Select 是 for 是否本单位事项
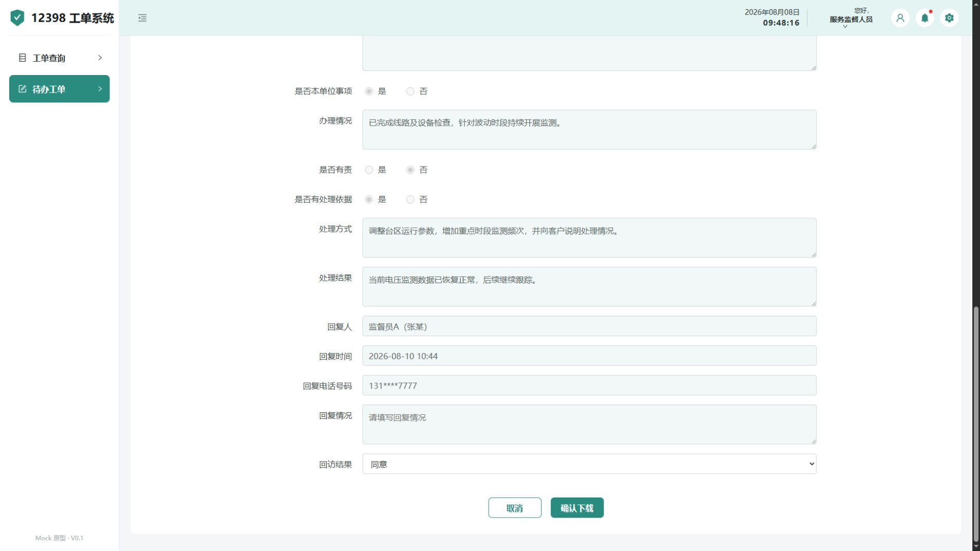Screen dimensions: 980x551 click(369, 91)
